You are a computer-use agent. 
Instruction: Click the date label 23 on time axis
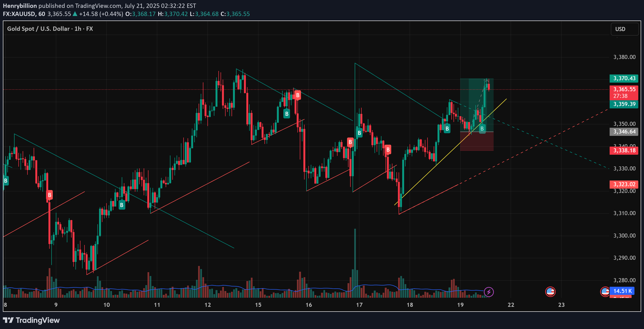561,305
